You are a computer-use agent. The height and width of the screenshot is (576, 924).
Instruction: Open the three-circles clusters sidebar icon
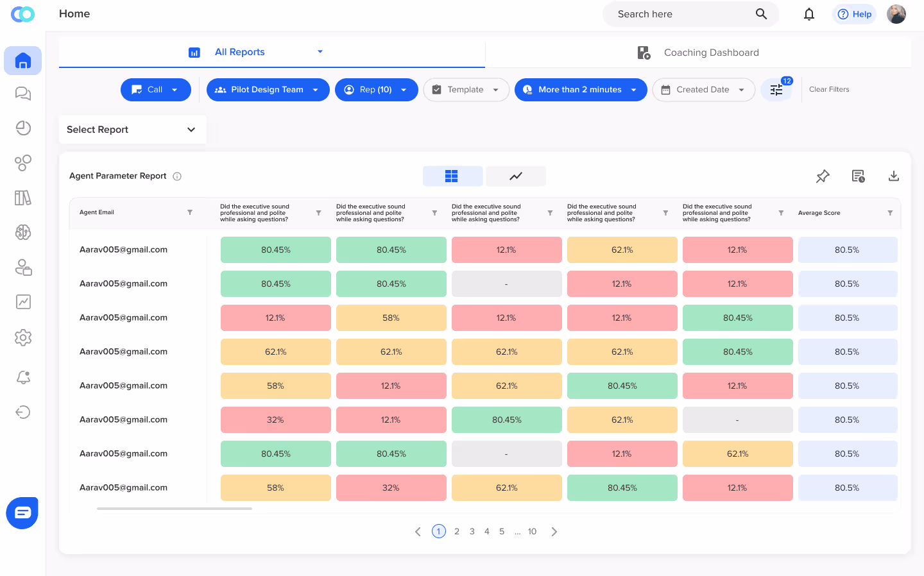pos(23,163)
